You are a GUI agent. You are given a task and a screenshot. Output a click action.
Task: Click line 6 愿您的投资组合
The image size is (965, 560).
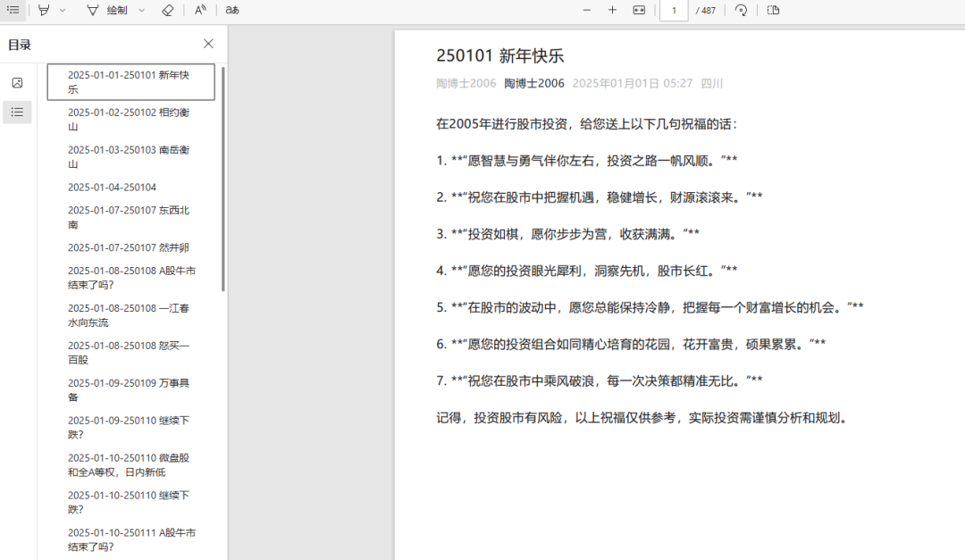[x=631, y=344]
